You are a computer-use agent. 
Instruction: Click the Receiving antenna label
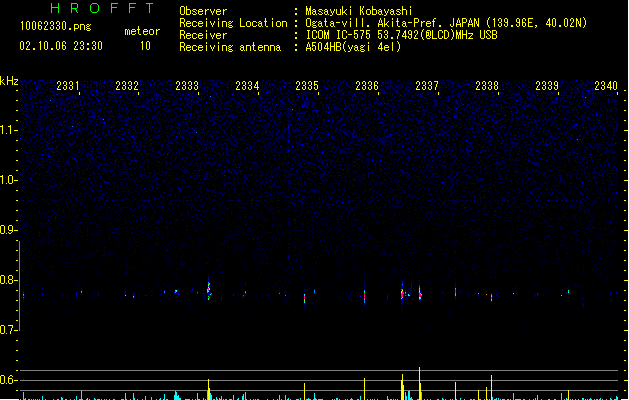[x=230, y=47]
